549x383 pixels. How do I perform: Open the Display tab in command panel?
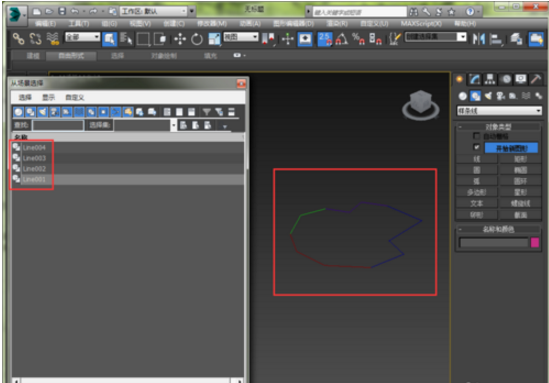click(x=521, y=79)
